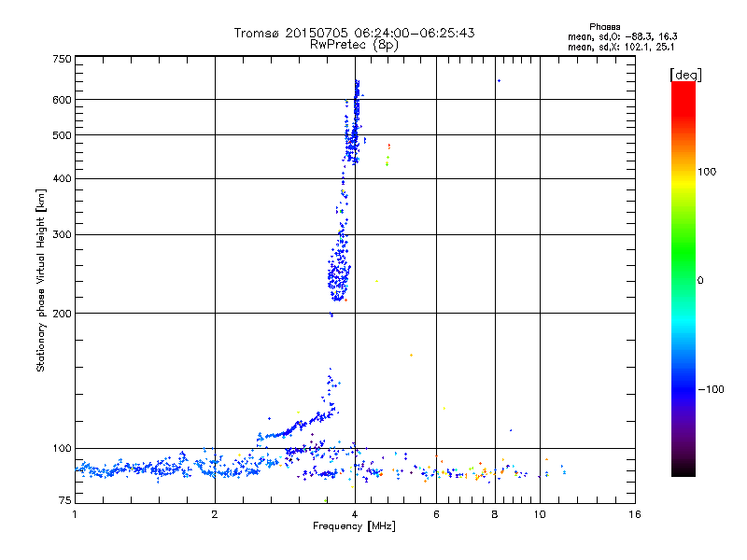Click the y-axis tick label '500'
Viewport: 747px width, 560px height.
pos(62,135)
